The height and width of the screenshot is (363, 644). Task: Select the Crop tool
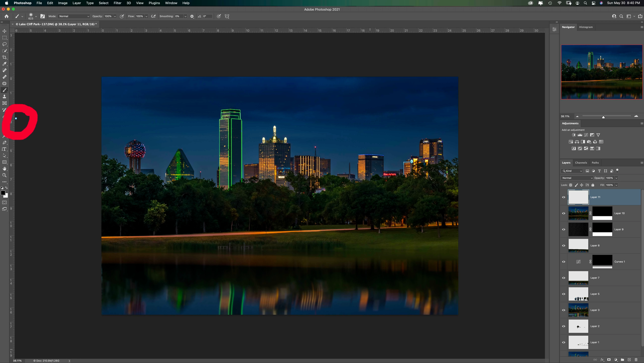[x=5, y=57]
